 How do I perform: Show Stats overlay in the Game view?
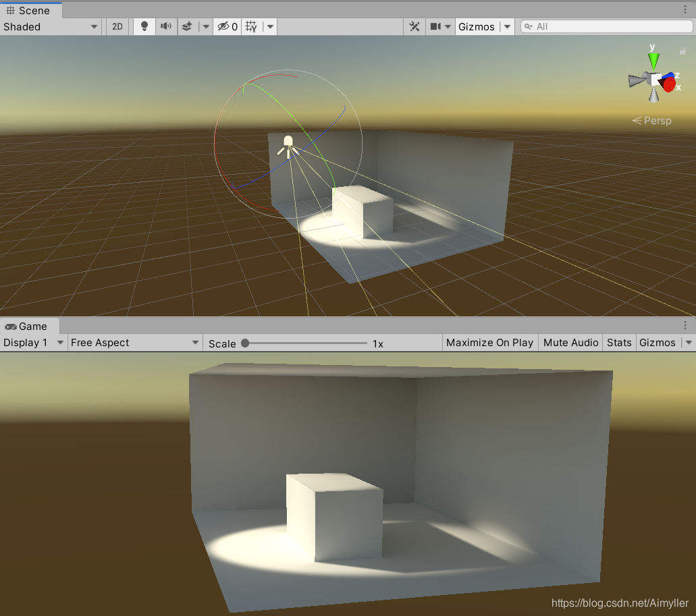[619, 343]
